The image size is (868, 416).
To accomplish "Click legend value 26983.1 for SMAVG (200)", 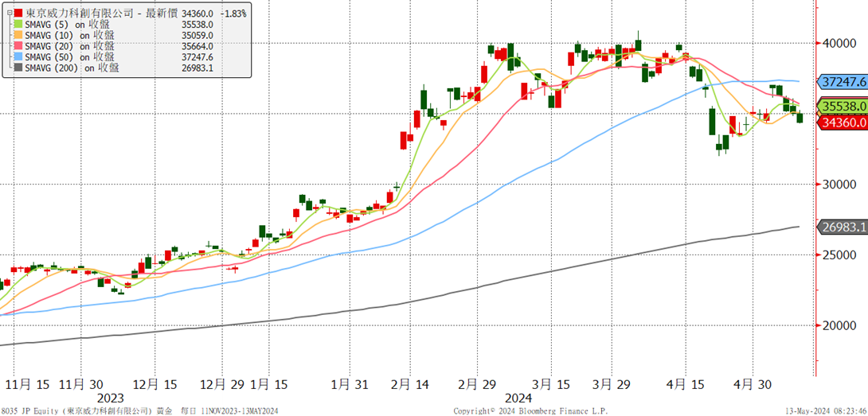I will pyautogui.click(x=197, y=68).
